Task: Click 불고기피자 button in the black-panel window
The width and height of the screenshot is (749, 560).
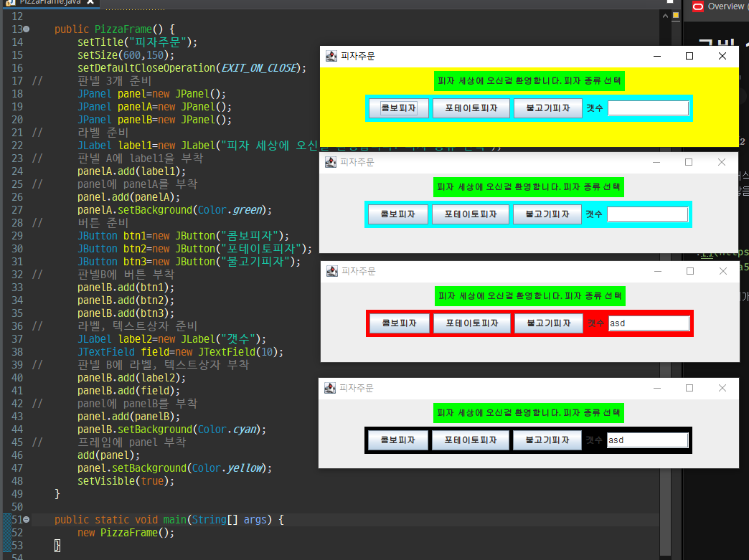Action: point(547,440)
